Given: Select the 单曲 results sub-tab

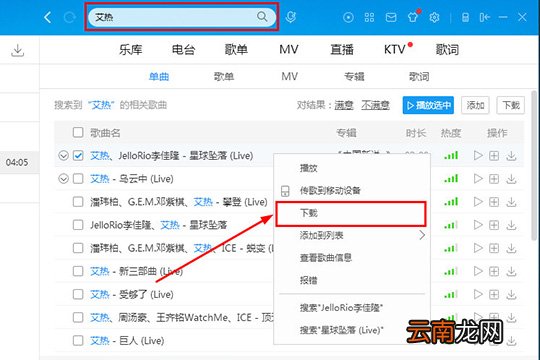Looking at the screenshot, I should pyautogui.click(x=159, y=76).
